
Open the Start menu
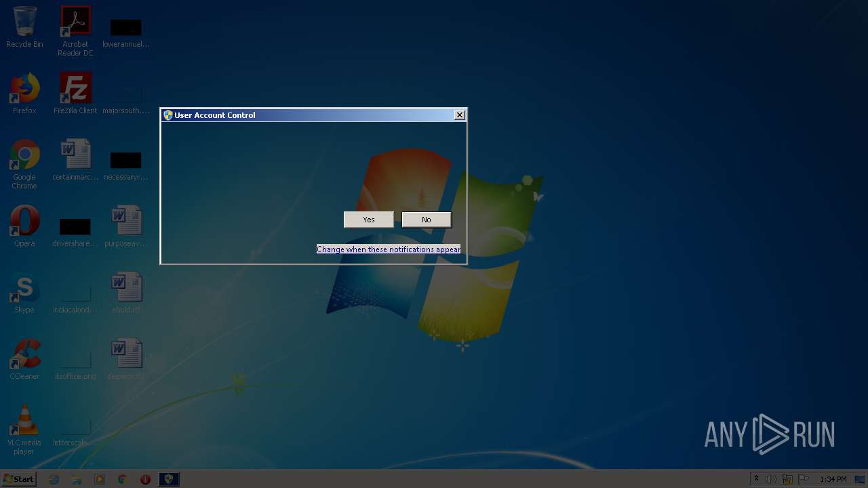[x=19, y=479]
